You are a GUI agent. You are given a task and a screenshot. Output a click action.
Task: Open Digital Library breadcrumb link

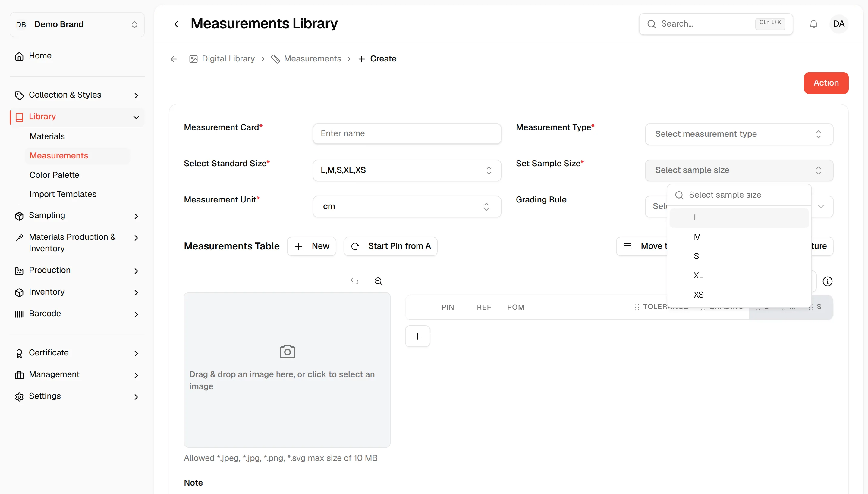228,59
